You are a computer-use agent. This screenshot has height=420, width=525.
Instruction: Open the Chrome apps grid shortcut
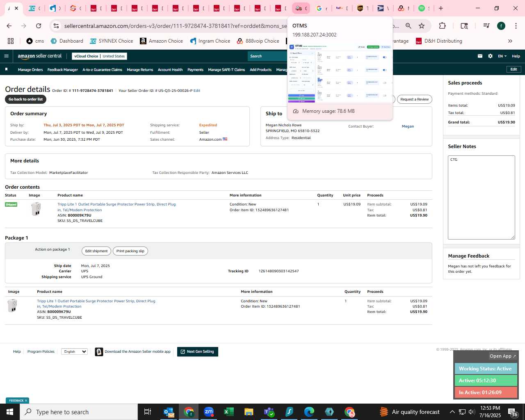tap(11, 41)
